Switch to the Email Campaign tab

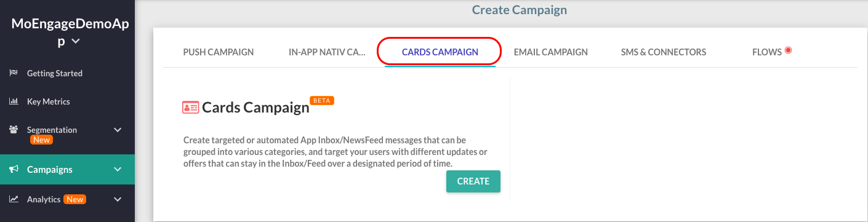tap(551, 52)
